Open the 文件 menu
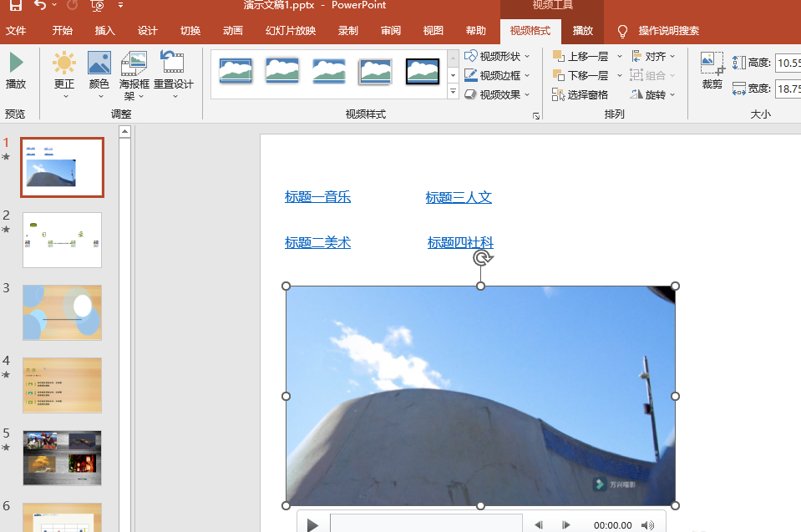 point(16,31)
